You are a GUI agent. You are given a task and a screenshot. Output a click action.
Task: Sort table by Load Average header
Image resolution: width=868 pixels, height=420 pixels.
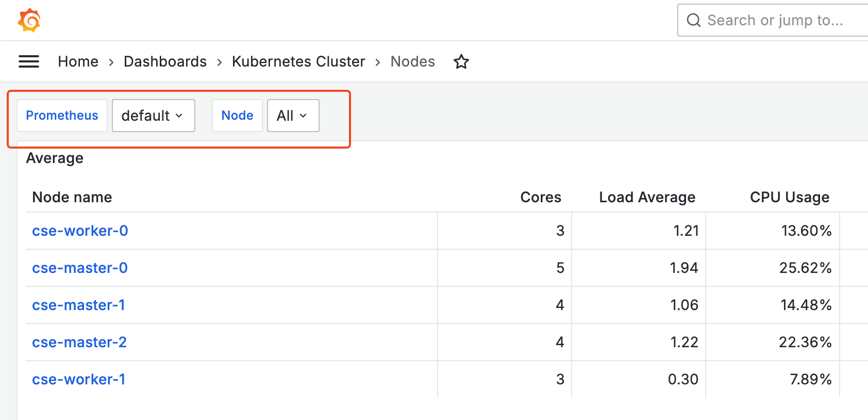(x=647, y=197)
